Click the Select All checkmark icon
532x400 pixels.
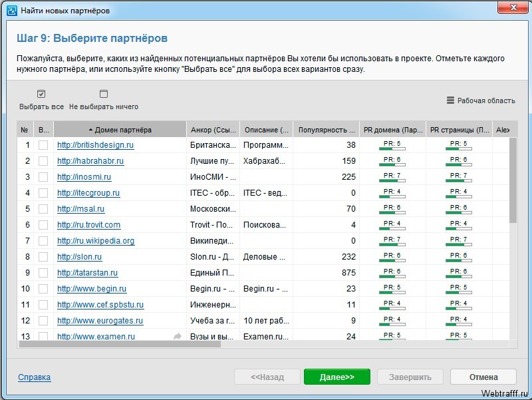[41, 94]
